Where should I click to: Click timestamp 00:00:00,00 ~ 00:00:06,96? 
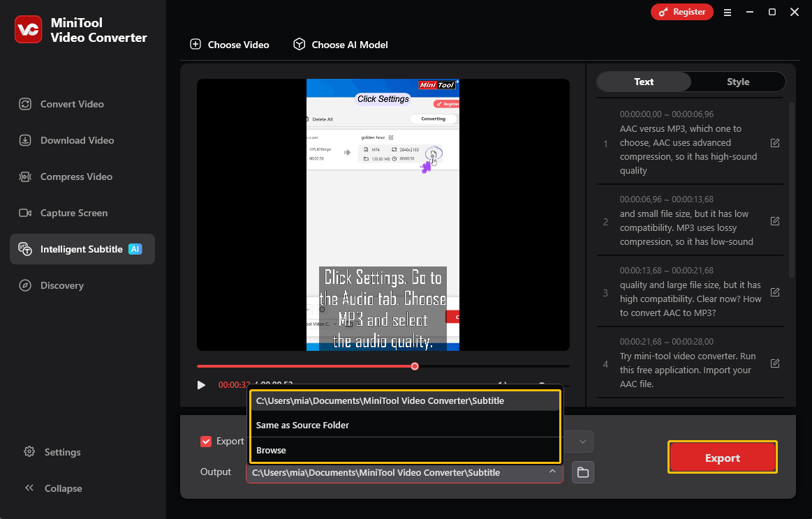[667, 114]
